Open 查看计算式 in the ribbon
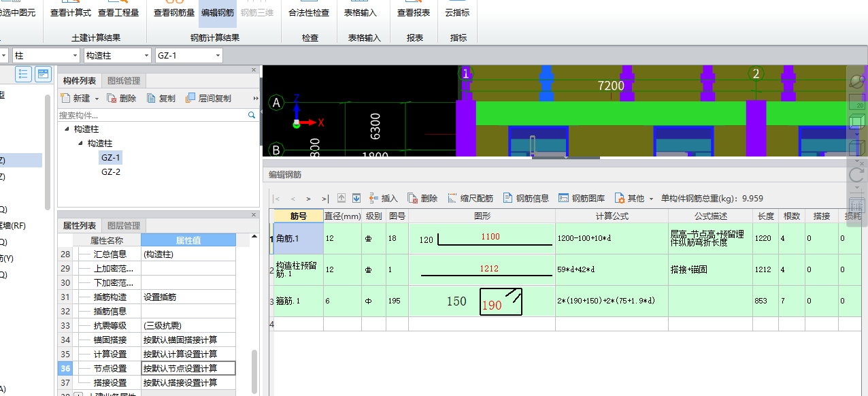This screenshot has width=868, height=396. click(71, 13)
